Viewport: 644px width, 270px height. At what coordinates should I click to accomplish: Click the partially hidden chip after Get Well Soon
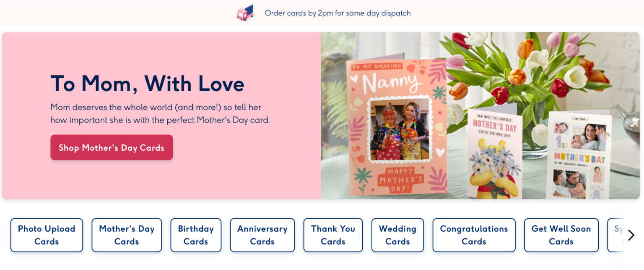616,235
